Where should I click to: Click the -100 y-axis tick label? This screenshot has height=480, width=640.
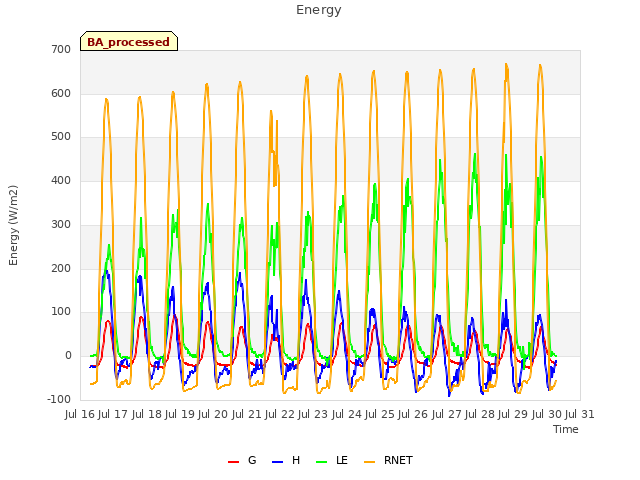click(59, 400)
